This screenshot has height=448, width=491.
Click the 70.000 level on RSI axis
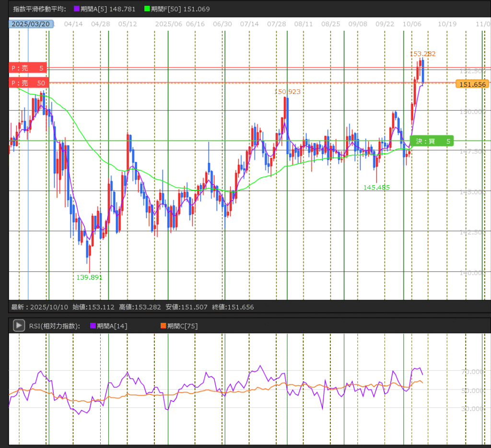(x=471, y=372)
